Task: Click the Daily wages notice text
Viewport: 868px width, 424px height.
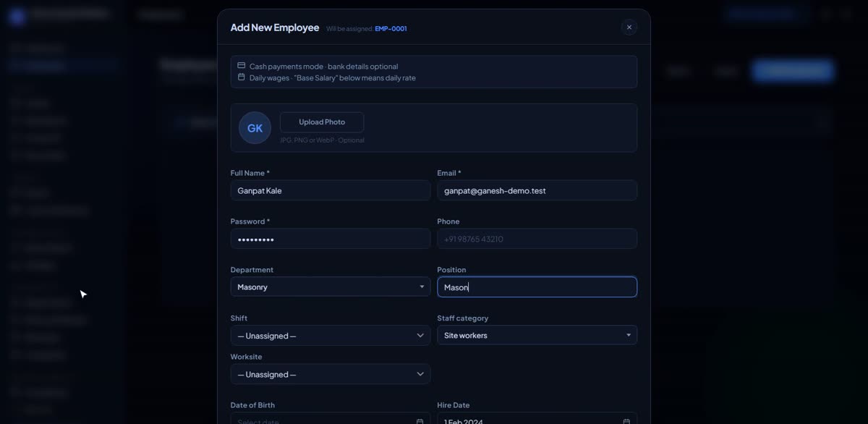Action: (x=333, y=77)
